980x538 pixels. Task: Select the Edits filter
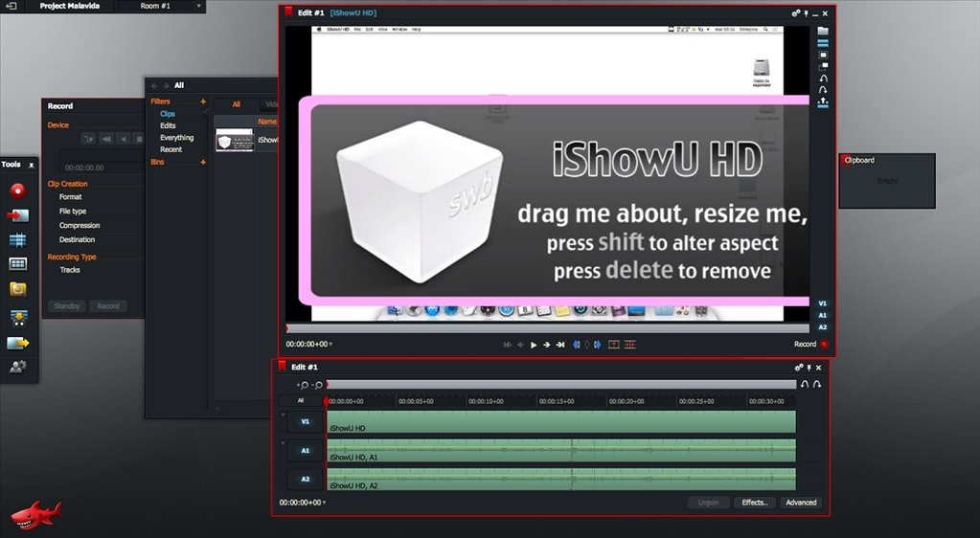[x=168, y=125]
